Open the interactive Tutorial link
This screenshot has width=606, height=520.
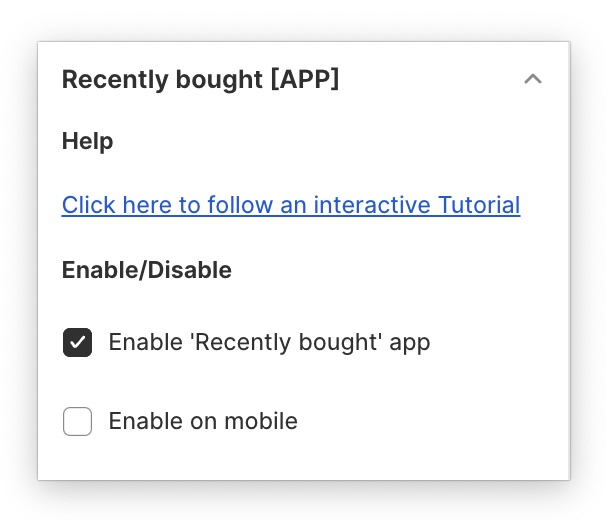pyautogui.click(x=291, y=205)
